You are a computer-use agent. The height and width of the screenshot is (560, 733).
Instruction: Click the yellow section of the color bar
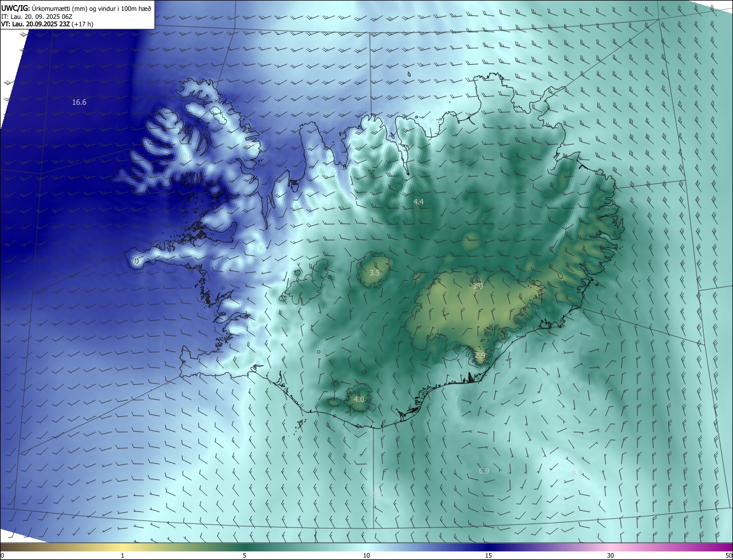point(123,547)
